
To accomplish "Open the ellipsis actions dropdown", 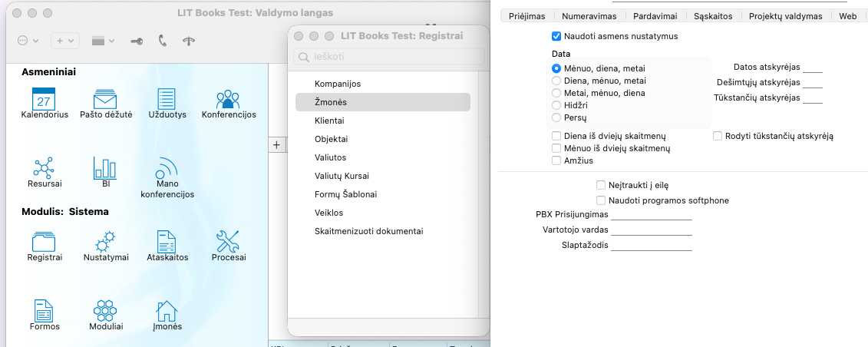I will 29,41.
